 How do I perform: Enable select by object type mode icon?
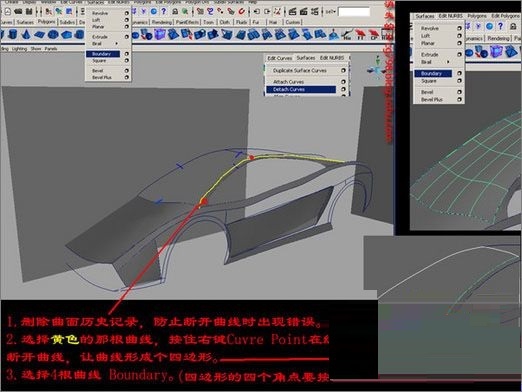[x=59, y=11]
